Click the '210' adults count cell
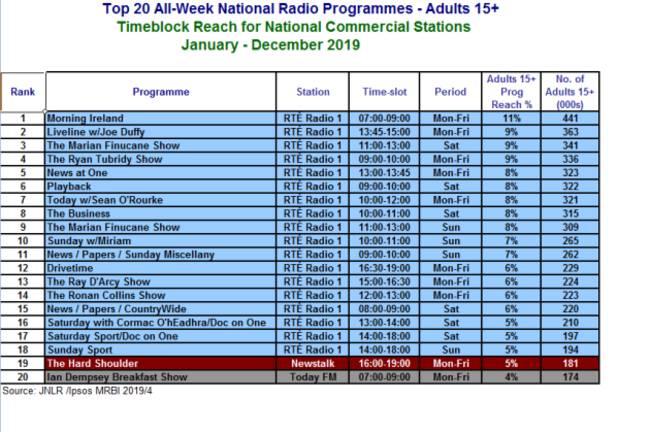The width and height of the screenshot is (650, 432). click(x=570, y=323)
